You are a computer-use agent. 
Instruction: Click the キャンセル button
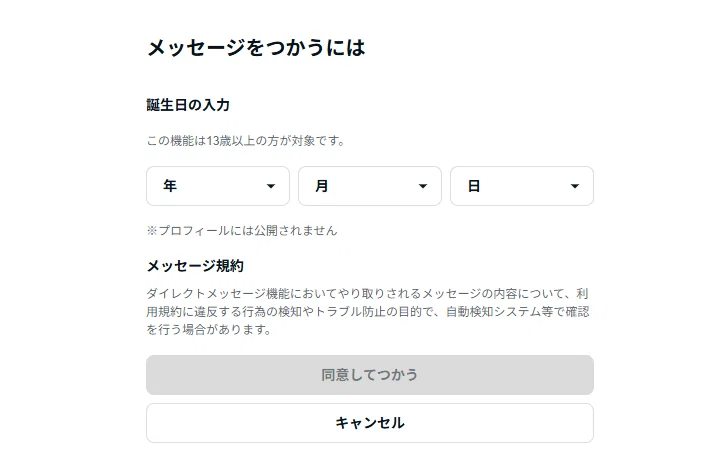click(370, 423)
